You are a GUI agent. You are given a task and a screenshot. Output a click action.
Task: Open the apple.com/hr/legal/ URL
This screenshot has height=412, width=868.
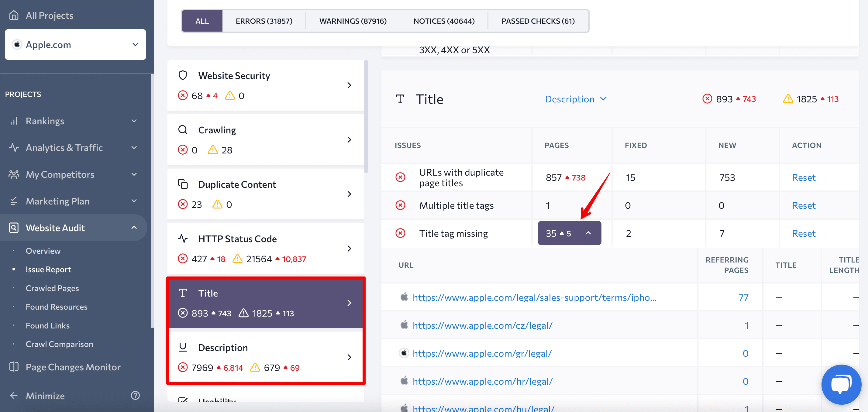(x=483, y=381)
